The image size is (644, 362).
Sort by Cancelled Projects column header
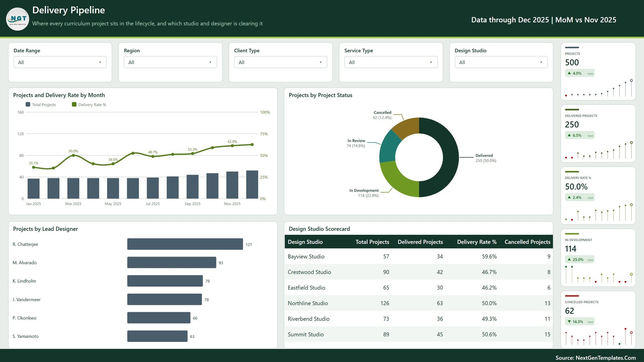pyautogui.click(x=527, y=242)
